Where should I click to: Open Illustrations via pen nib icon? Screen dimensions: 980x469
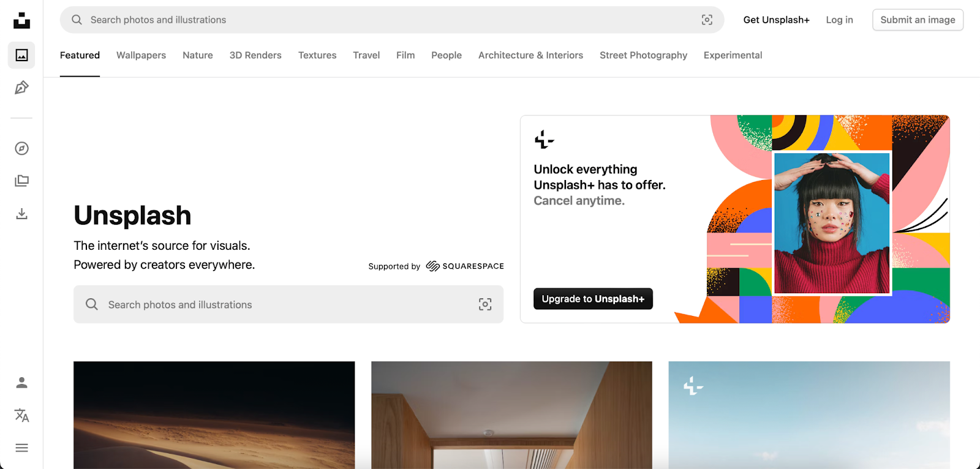(x=21, y=88)
